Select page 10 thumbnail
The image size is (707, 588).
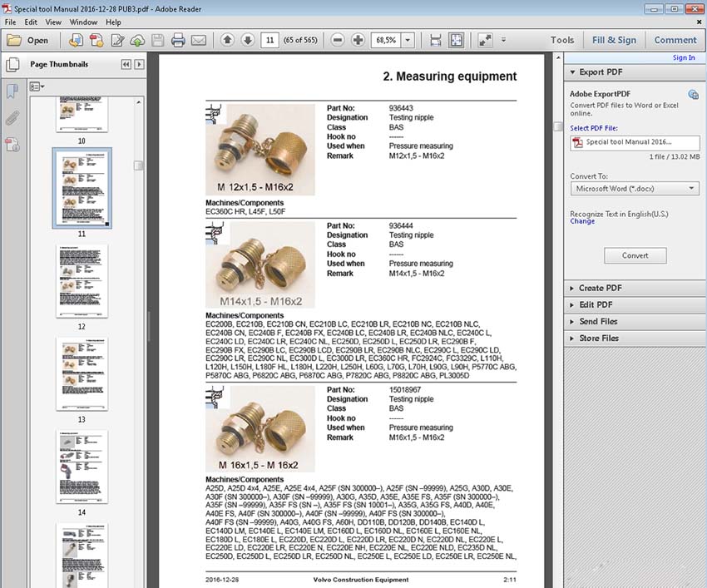pos(82,115)
